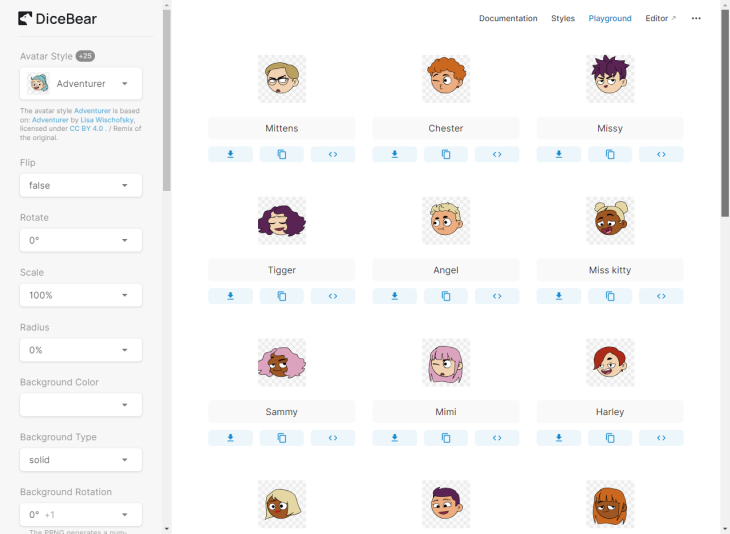Show code for the Tigger avatar
The height and width of the screenshot is (534, 730).
(333, 296)
